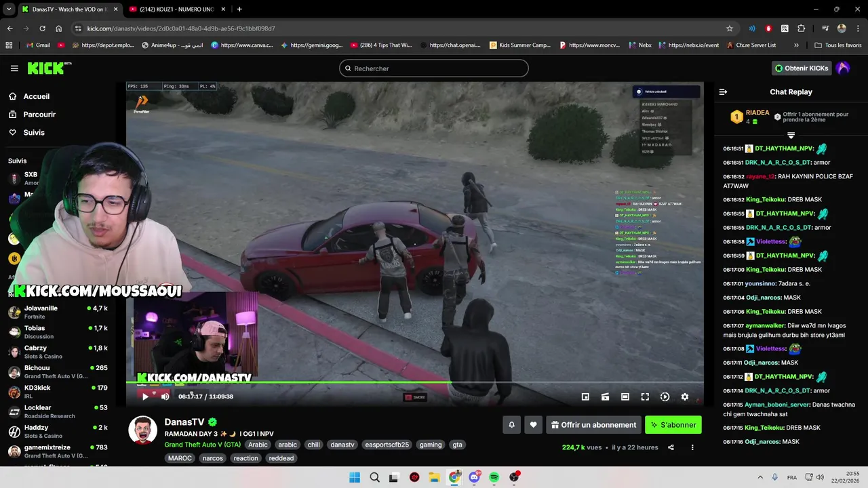
Task: Toggle notification bell for DanasTV
Action: point(511,425)
